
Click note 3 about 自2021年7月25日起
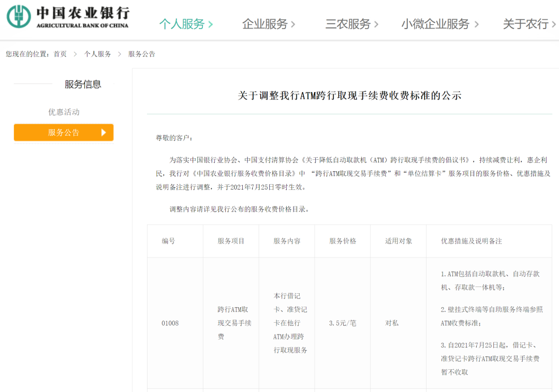click(x=490, y=358)
